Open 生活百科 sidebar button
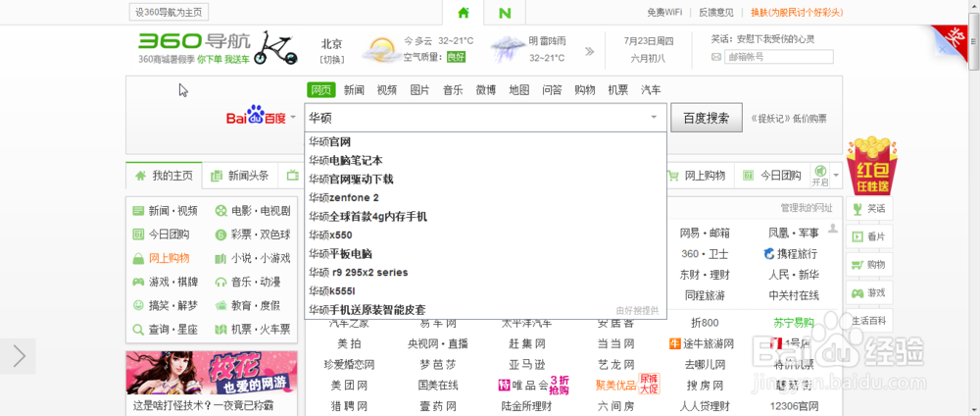The height and width of the screenshot is (416, 980). click(x=869, y=320)
